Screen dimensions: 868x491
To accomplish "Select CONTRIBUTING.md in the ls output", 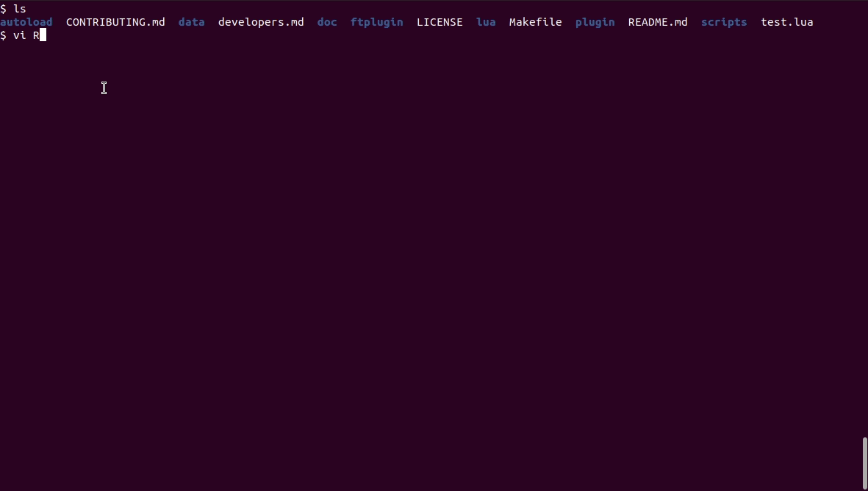I will point(115,22).
